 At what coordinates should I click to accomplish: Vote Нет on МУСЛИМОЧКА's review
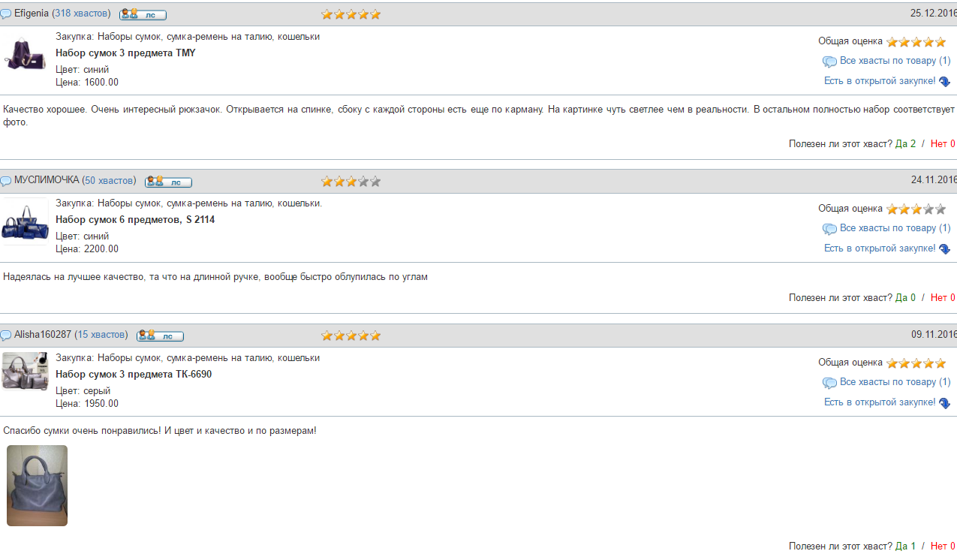[x=943, y=298]
